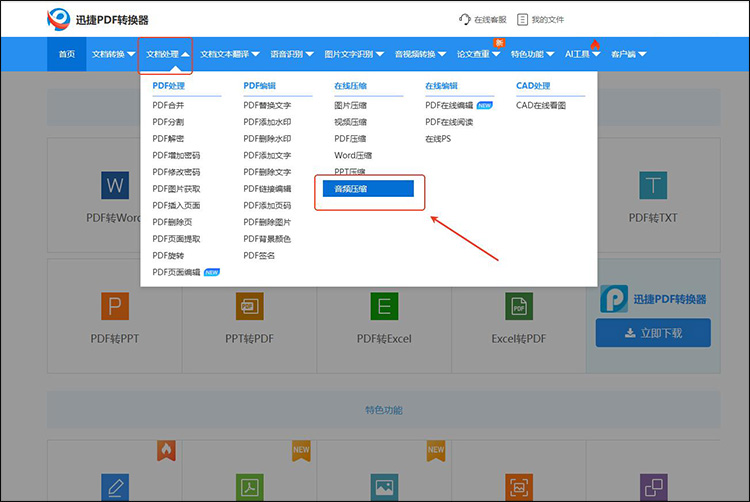Expand the 文档转换 dropdown
The image size is (750, 502).
(x=112, y=54)
